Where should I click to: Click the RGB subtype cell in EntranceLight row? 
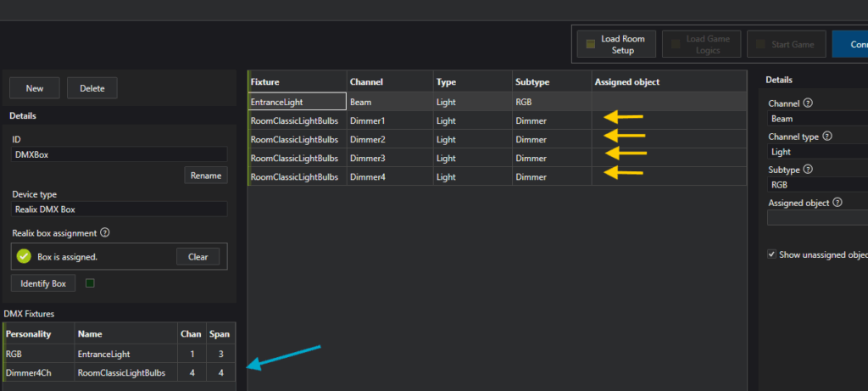point(552,102)
